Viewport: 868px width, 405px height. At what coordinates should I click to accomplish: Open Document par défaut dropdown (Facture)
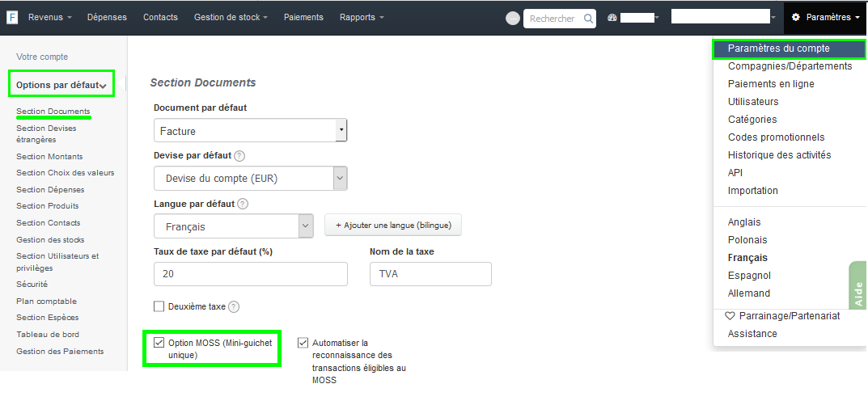[x=250, y=131]
